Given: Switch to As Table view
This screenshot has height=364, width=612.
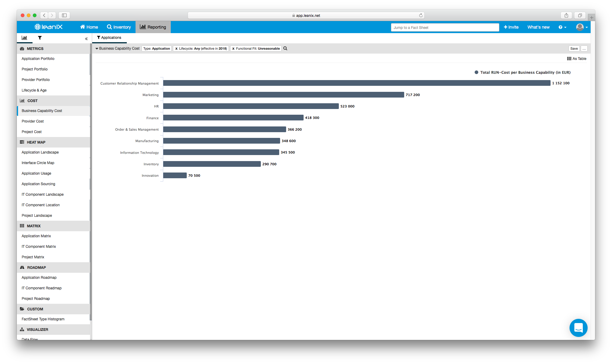Looking at the screenshot, I should [x=576, y=59].
